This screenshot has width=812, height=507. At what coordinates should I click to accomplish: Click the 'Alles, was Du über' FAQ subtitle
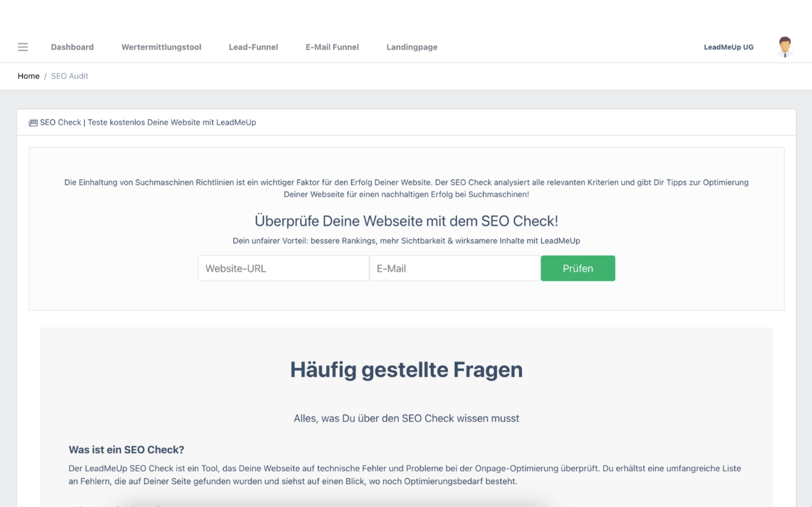tap(406, 418)
